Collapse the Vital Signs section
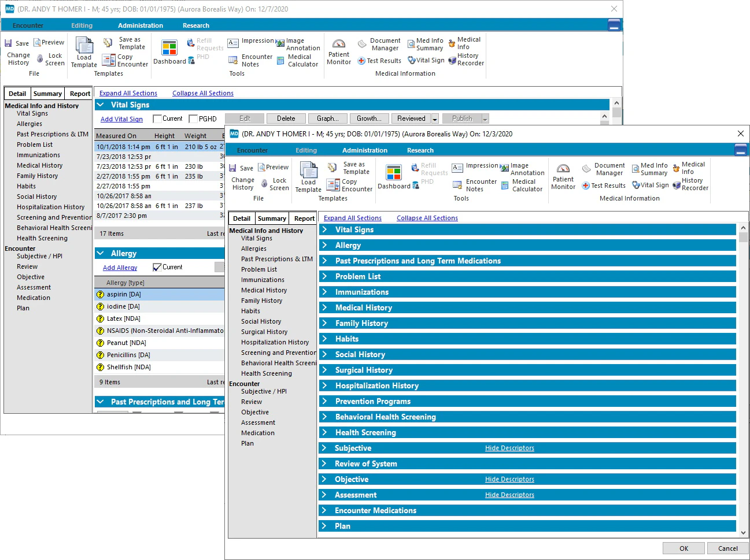 pos(101,105)
